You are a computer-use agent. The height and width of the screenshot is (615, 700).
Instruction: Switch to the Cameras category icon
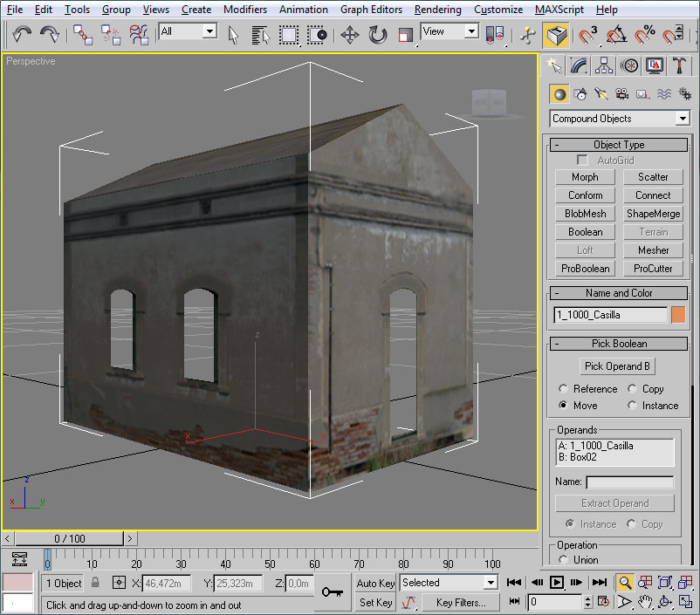click(622, 94)
